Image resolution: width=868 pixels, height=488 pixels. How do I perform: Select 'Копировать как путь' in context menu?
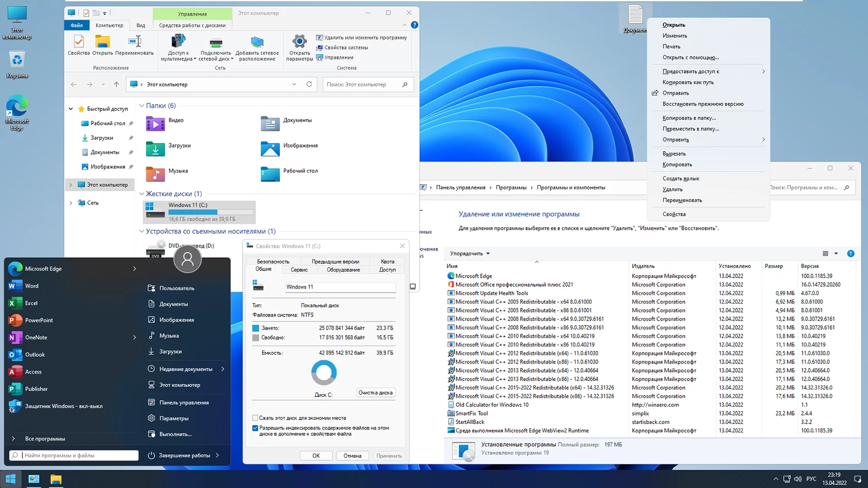coord(688,82)
